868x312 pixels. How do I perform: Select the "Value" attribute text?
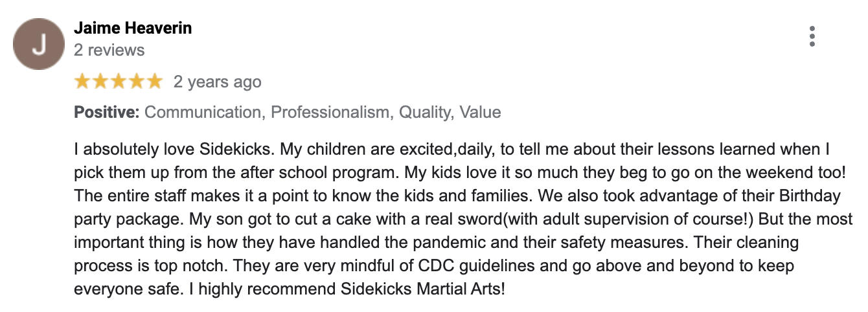(x=481, y=113)
